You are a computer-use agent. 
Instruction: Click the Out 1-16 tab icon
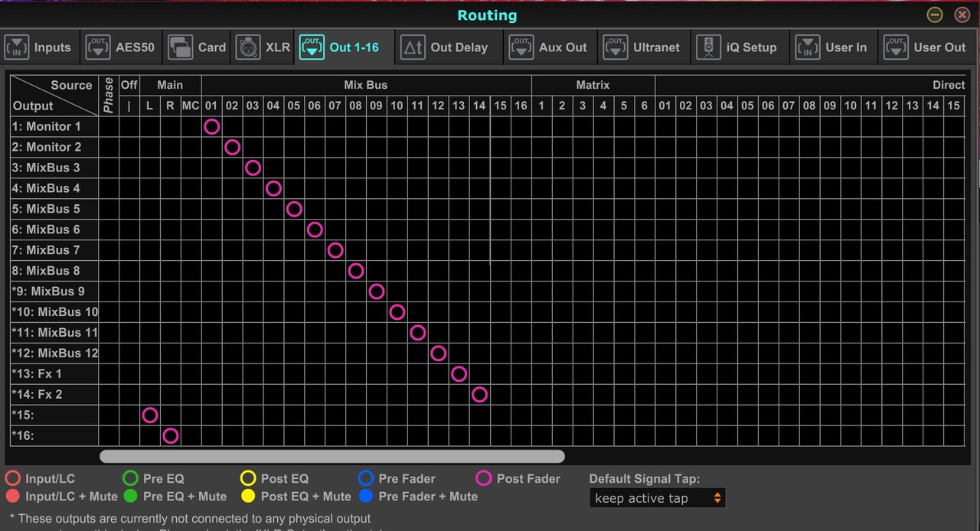(312, 47)
